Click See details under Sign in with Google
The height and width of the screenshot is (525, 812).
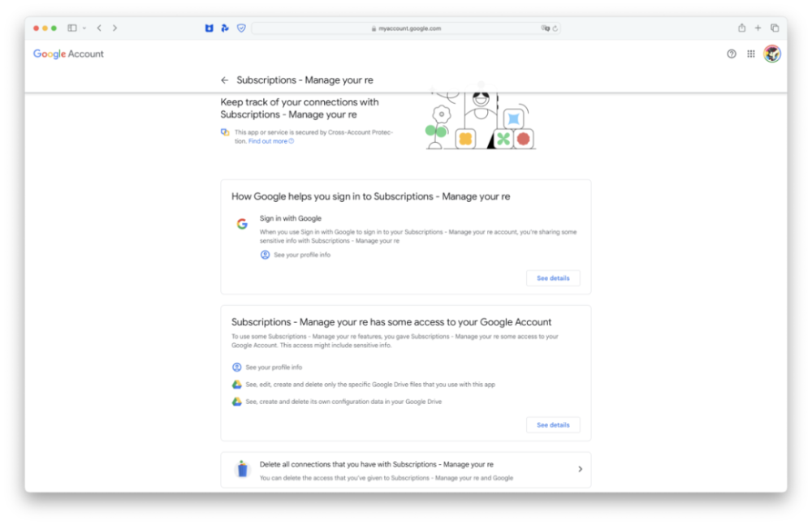(553, 278)
